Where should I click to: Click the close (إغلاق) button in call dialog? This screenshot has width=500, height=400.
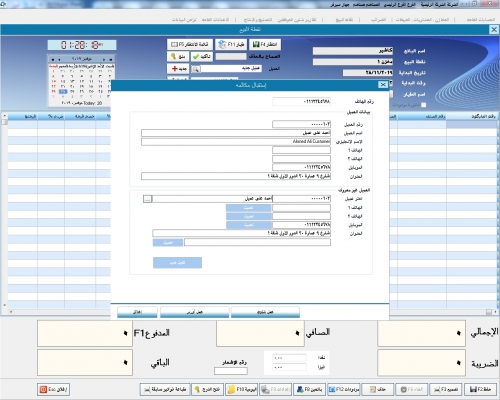coord(137,312)
